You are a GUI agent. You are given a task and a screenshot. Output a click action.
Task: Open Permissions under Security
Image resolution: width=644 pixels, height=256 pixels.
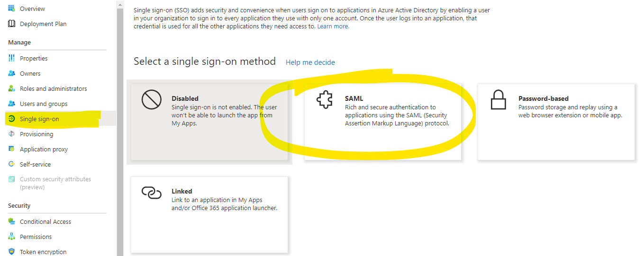pos(36,237)
